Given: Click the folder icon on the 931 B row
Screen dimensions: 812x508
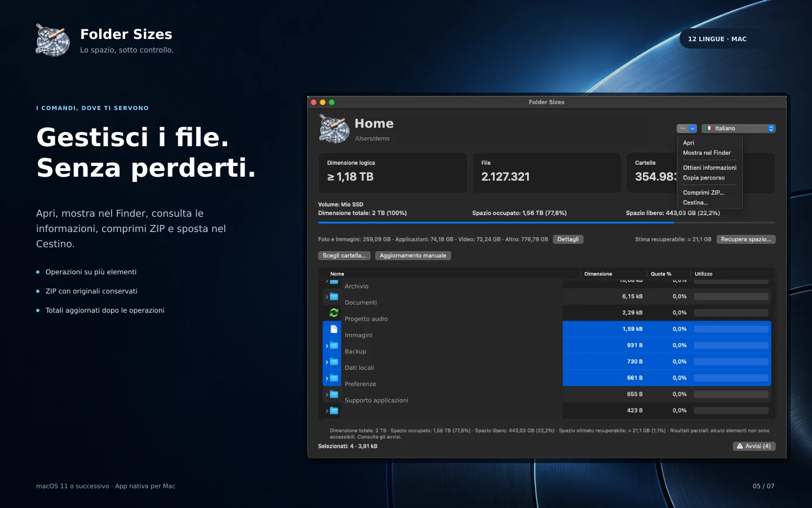Looking at the screenshot, I should [334, 345].
